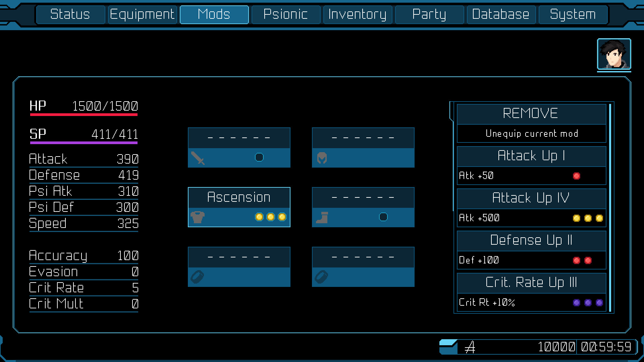
Task: Choose the Attack Up IV mod
Action: coord(531,198)
